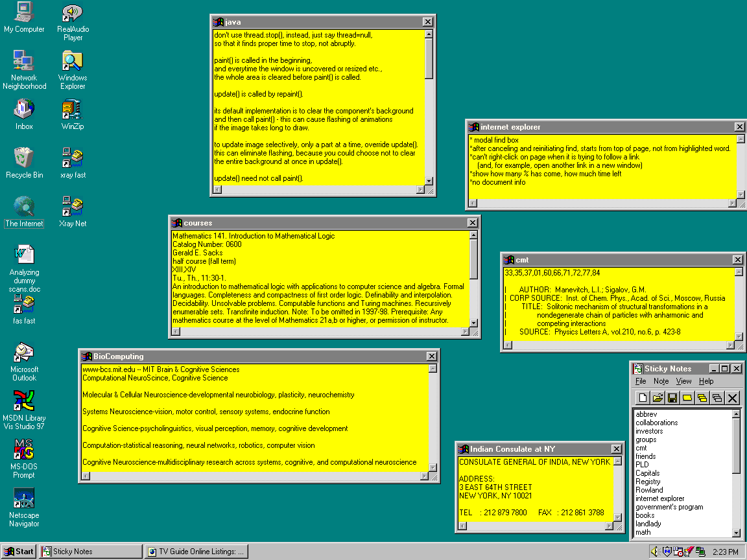Select 'PLD' in the Sticky Notes list
The image size is (747, 560).
click(x=642, y=465)
